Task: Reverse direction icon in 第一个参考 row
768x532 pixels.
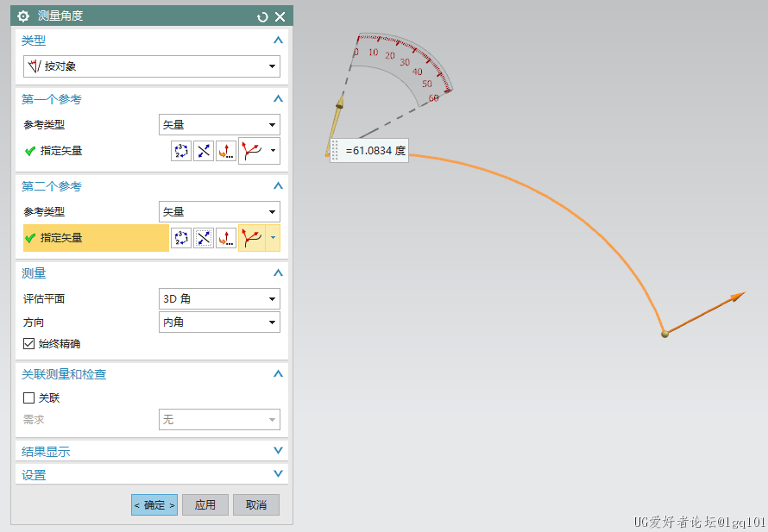Action: 204,151
